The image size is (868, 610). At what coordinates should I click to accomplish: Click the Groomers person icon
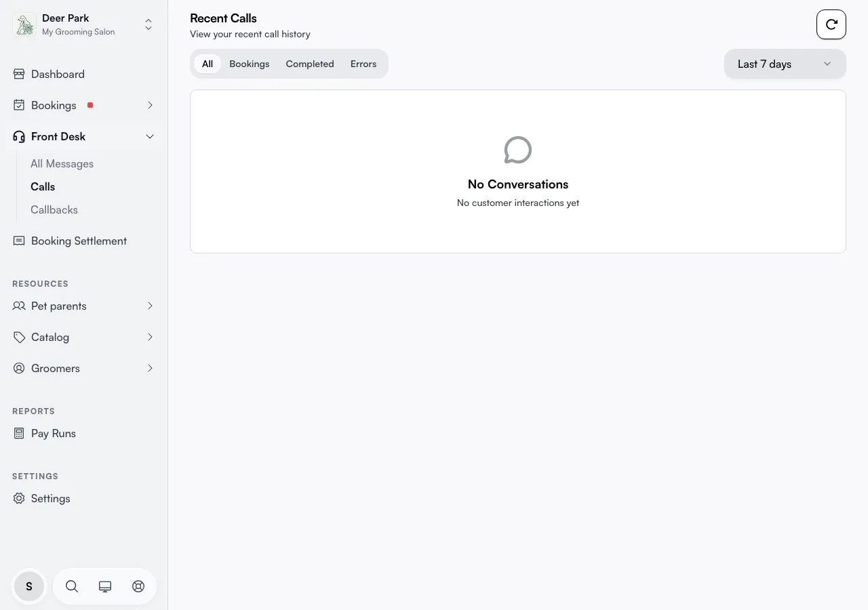click(19, 368)
